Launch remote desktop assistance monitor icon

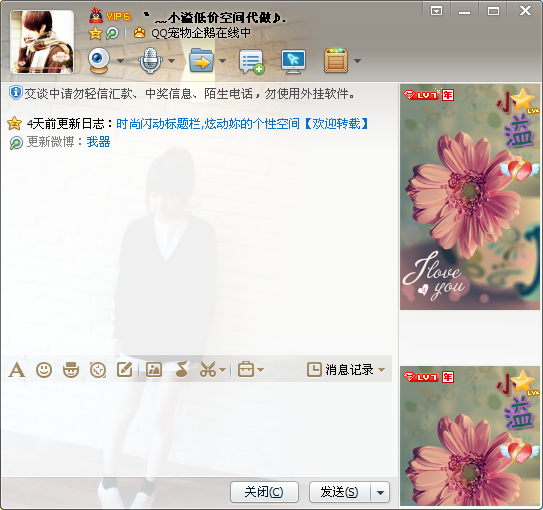(x=294, y=62)
